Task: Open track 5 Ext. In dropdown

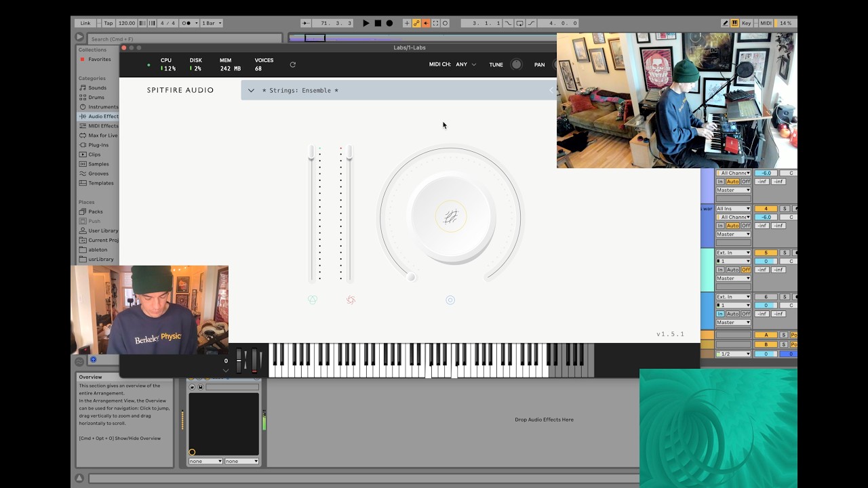Action: coord(734,253)
